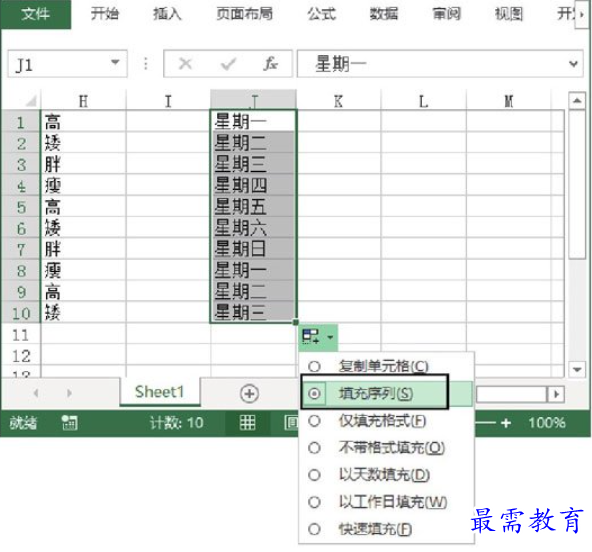Screen dimensions: 592x552
Task: Select 填充序列(S) radio option
Action: coord(386,393)
